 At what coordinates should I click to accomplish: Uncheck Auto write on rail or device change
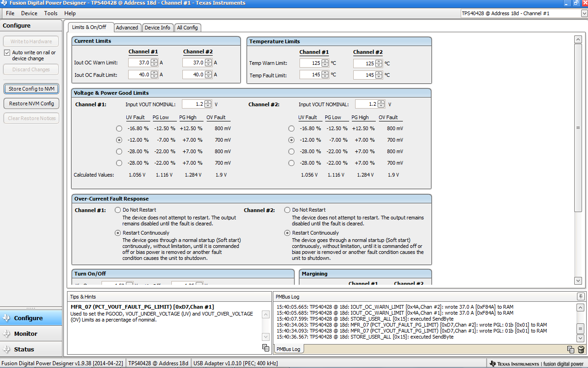point(7,52)
